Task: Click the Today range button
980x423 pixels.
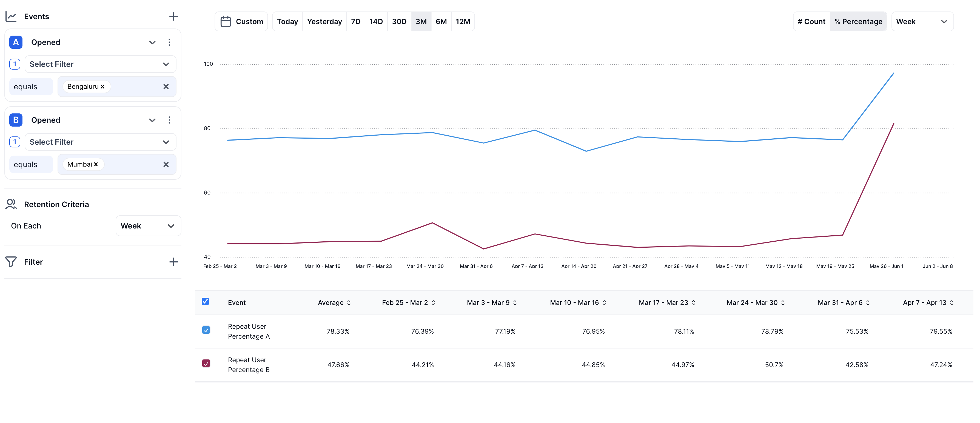Action: 287,22
